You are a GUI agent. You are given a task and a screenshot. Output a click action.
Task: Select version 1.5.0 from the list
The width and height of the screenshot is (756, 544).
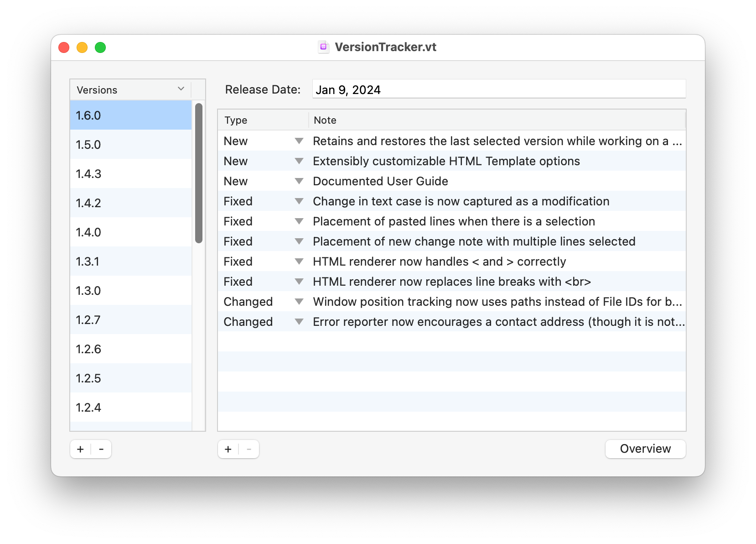coord(130,144)
